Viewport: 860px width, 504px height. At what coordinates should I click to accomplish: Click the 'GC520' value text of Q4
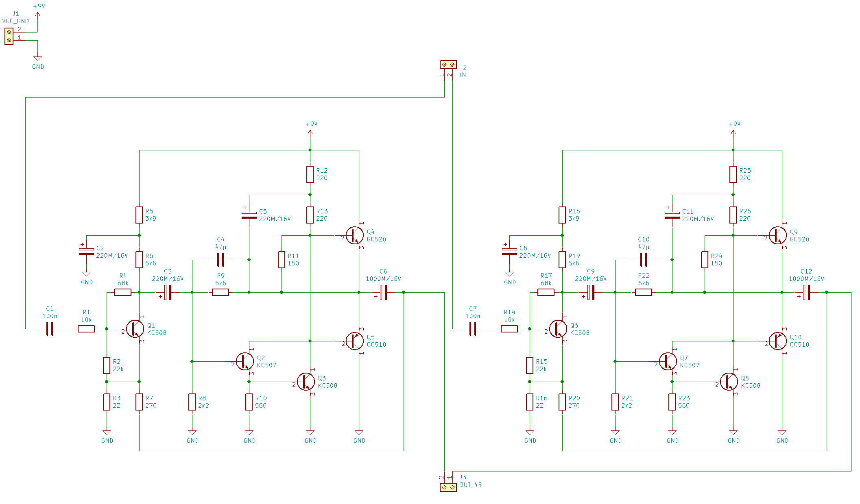[x=376, y=239]
